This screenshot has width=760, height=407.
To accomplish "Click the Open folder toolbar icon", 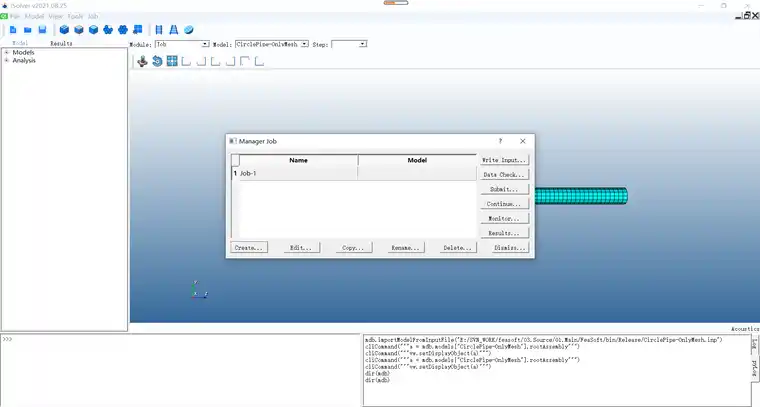I will pyautogui.click(x=28, y=30).
